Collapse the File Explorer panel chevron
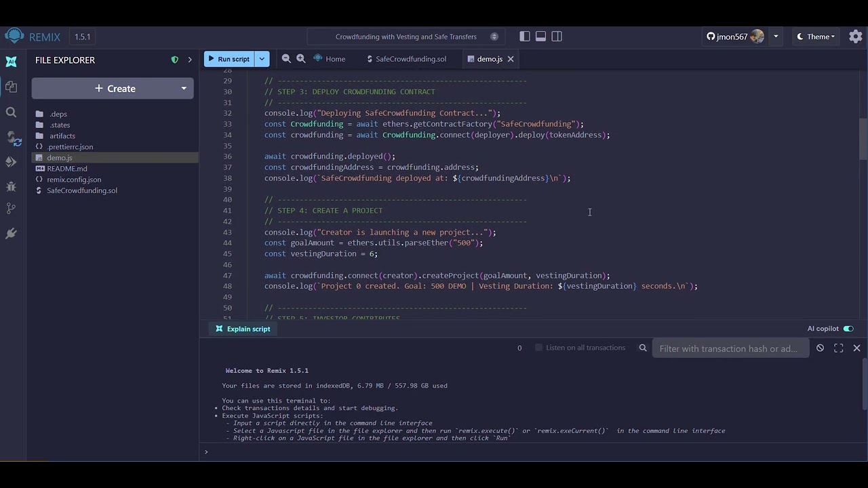Viewport: 868px width, 488px height. pyautogui.click(x=190, y=60)
